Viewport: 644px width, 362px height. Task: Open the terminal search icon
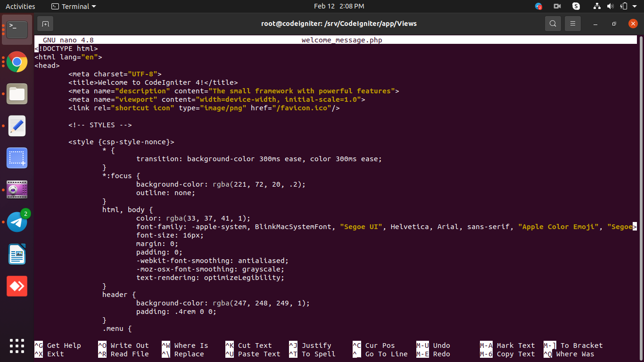point(553,24)
